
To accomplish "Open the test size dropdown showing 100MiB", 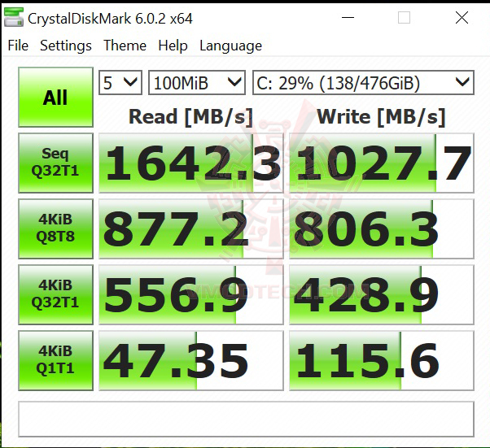I will [197, 83].
